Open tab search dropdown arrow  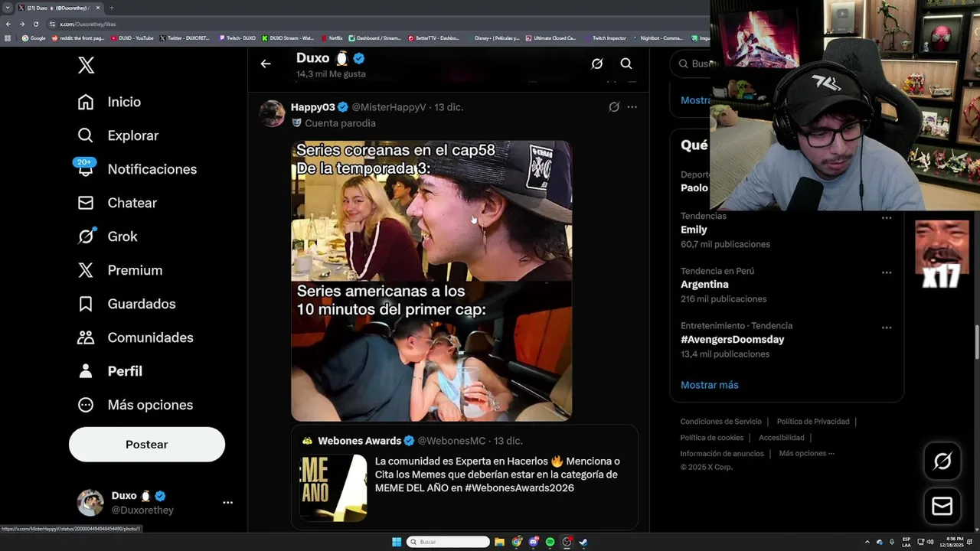click(x=7, y=8)
